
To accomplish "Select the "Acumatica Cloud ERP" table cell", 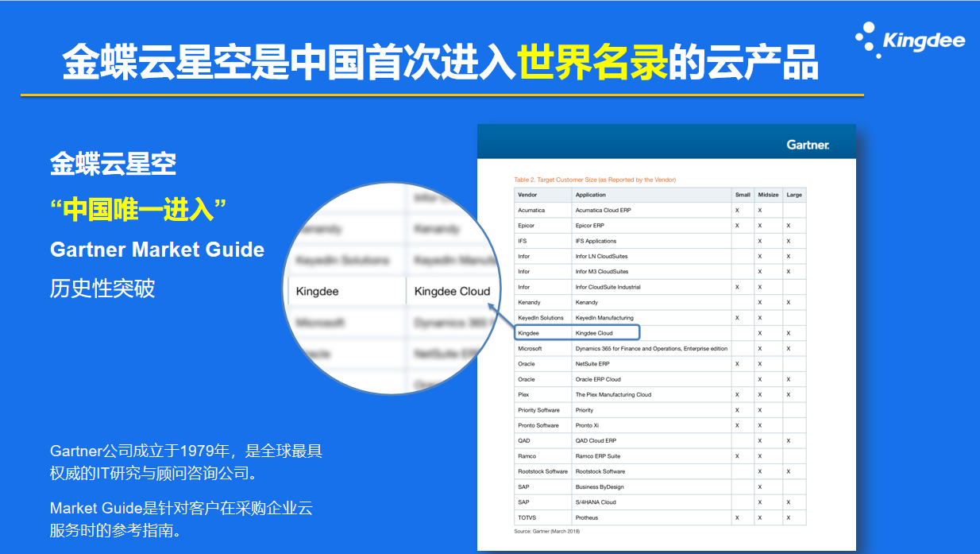I will 604,211.
